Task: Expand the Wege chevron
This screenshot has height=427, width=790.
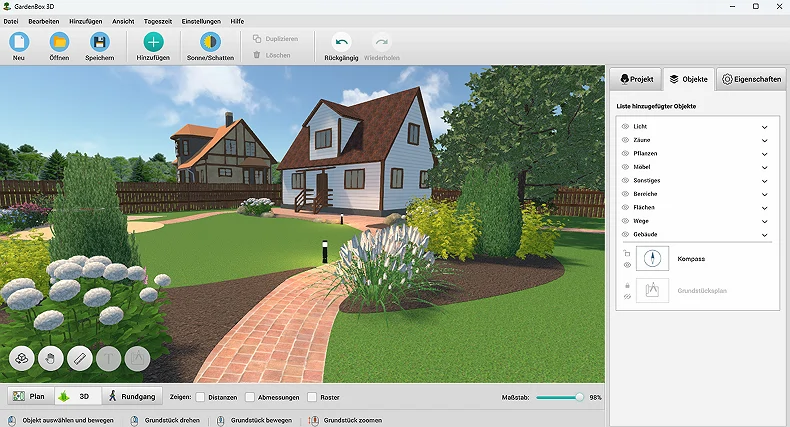Action: tap(764, 221)
